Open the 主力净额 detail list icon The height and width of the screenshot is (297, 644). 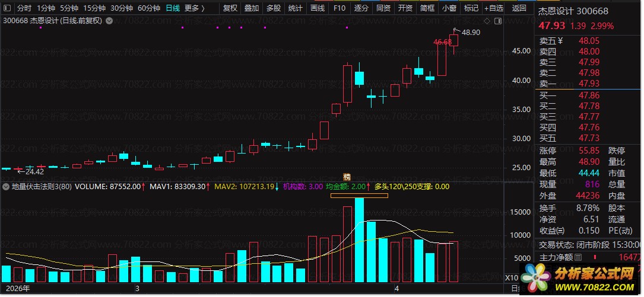[578, 258]
